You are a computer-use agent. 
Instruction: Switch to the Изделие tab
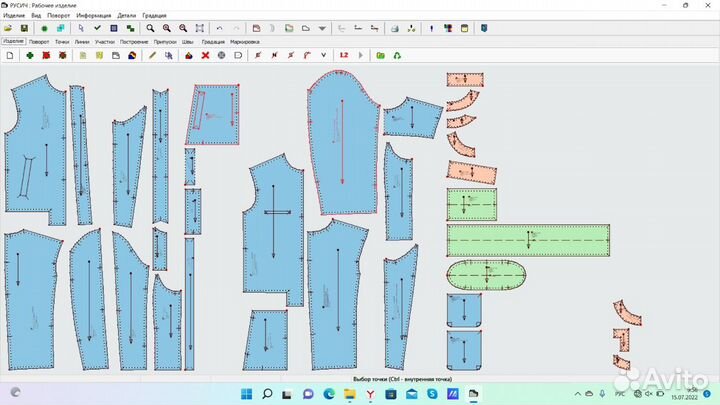click(x=13, y=41)
